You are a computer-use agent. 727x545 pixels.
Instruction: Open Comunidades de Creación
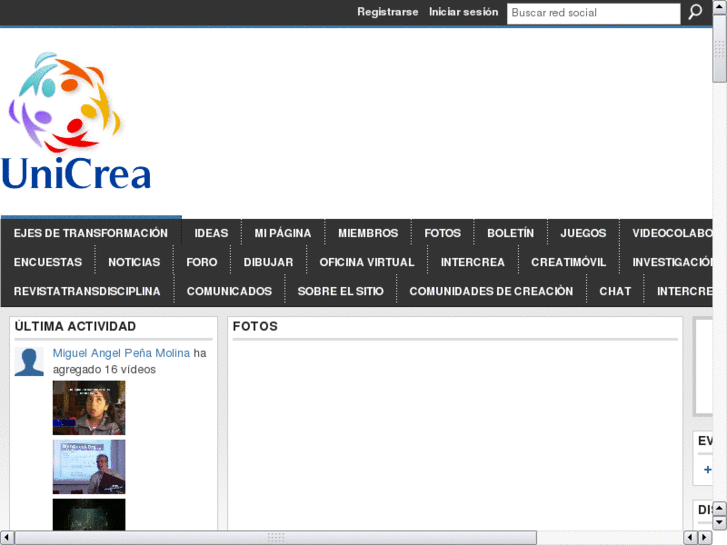coord(491,291)
